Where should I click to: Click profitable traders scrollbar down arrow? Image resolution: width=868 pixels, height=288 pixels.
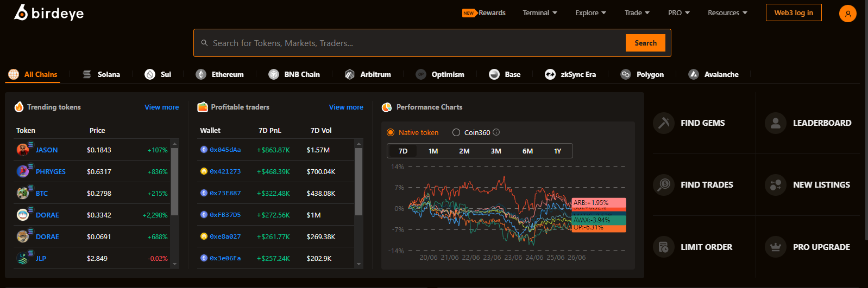[358, 264]
